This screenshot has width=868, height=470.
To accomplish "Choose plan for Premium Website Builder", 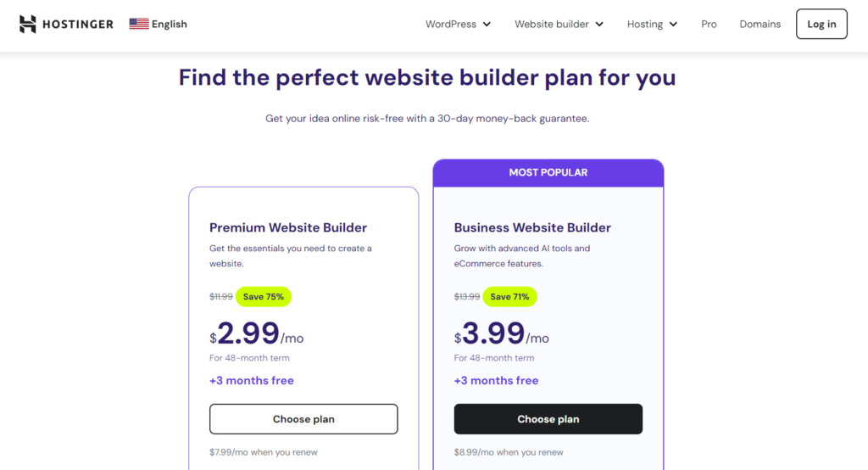I will click(x=303, y=419).
